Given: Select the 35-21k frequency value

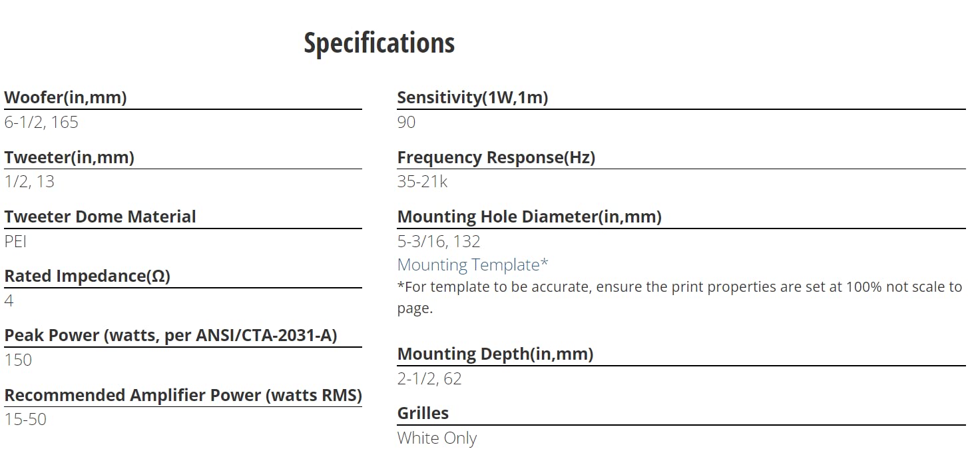Looking at the screenshot, I should [423, 181].
